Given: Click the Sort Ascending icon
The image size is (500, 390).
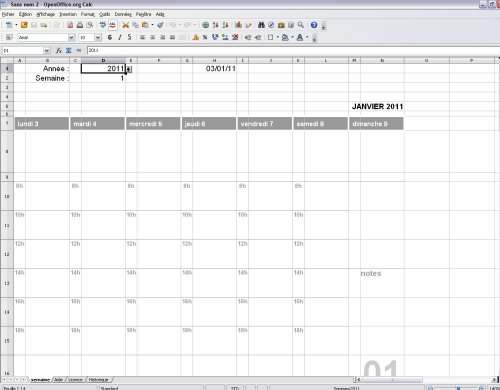Looking at the screenshot, I should 216,25.
